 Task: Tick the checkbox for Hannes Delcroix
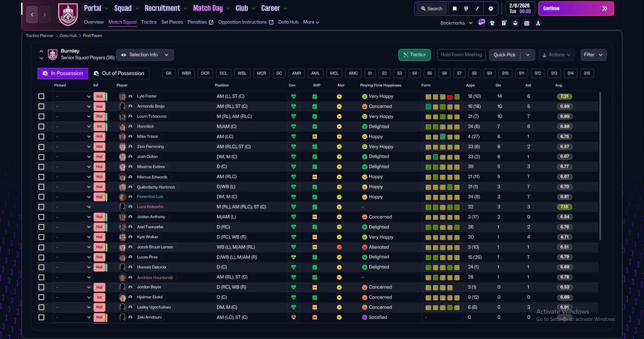[41, 267]
